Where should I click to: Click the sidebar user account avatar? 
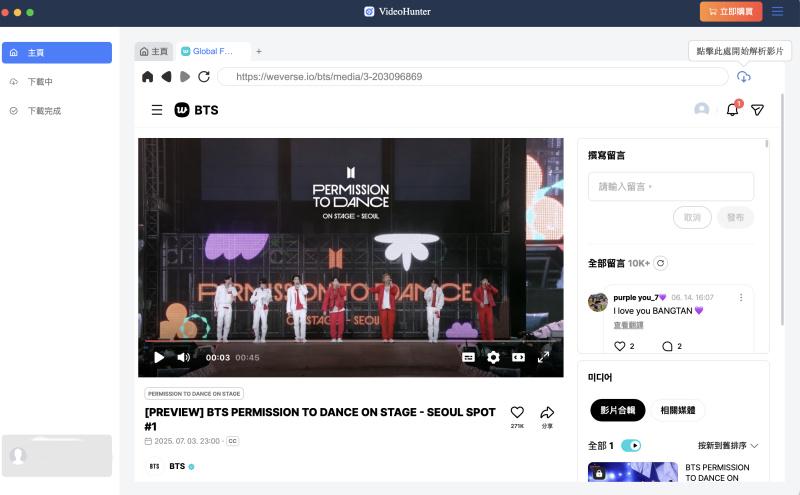pos(18,455)
